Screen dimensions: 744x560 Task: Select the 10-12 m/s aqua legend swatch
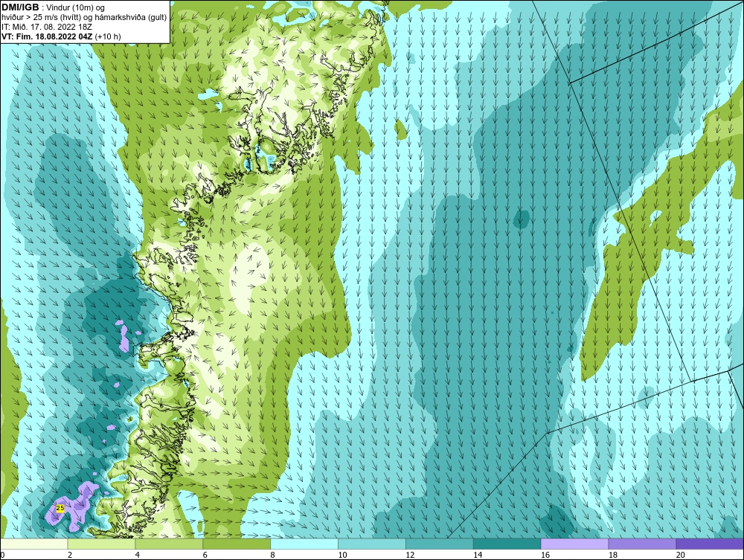click(372, 544)
